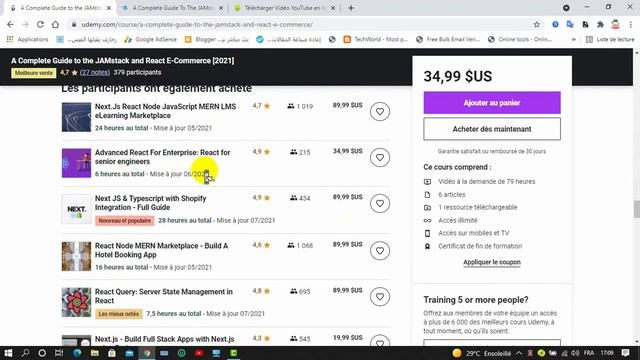
Task: Click the Hotel Booking App thumbnail
Action: (76, 256)
